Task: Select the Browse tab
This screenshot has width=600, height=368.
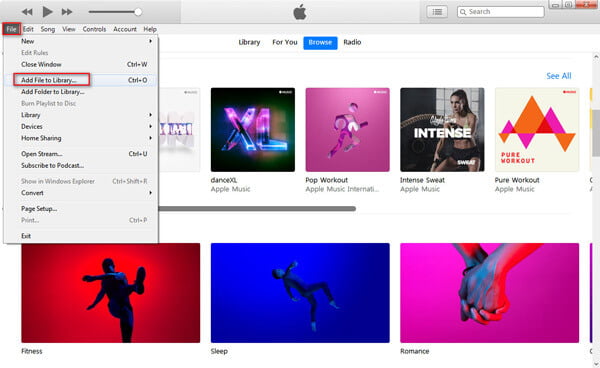Action: 320,43
